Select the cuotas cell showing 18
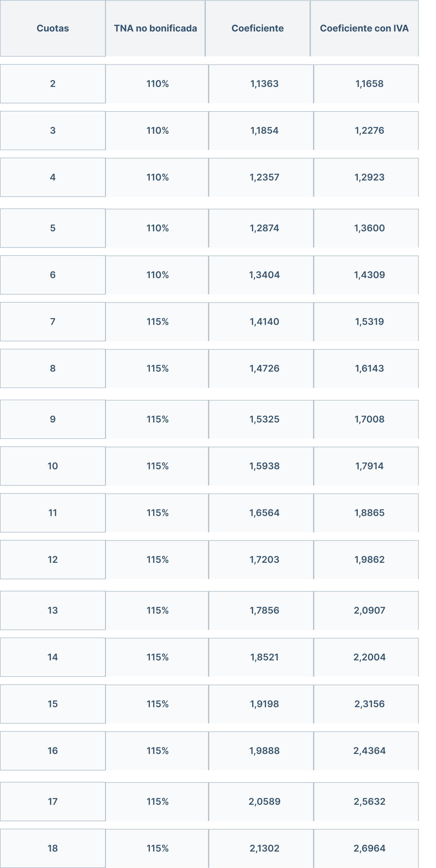The width and height of the screenshot is (436, 868). (x=53, y=848)
